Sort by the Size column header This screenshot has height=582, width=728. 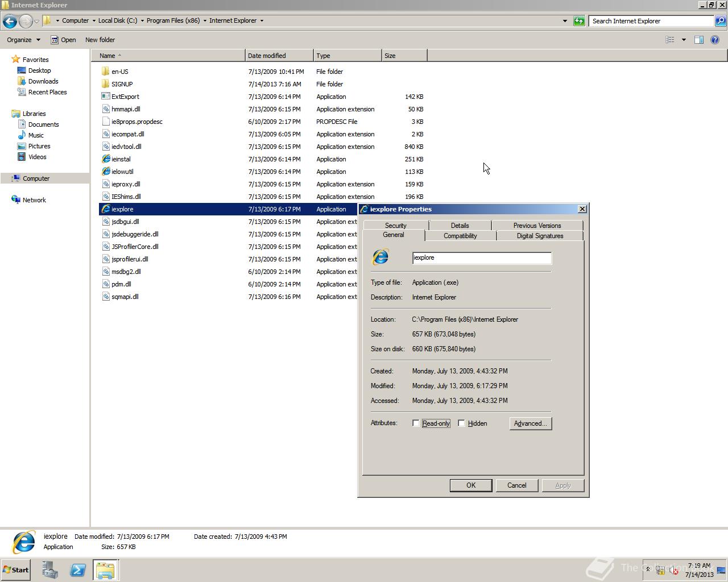(x=404, y=56)
